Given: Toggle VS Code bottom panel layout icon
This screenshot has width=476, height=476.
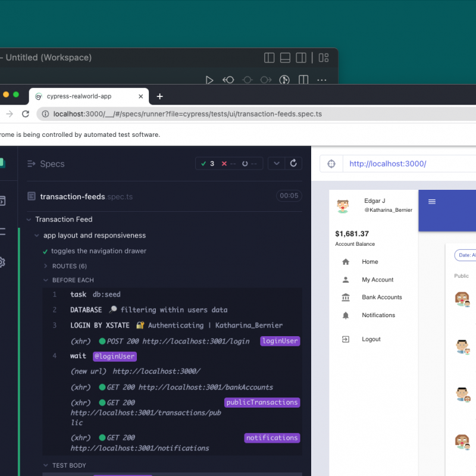Looking at the screenshot, I should point(285,58).
